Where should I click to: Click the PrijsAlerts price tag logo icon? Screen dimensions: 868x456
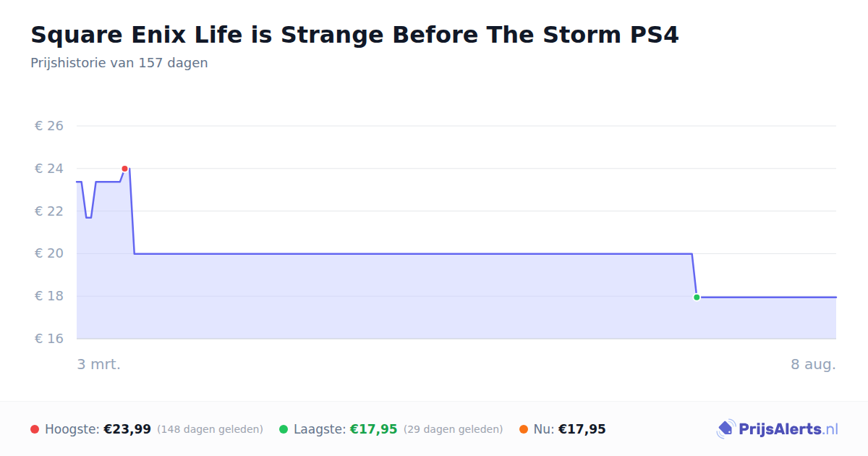point(726,429)
